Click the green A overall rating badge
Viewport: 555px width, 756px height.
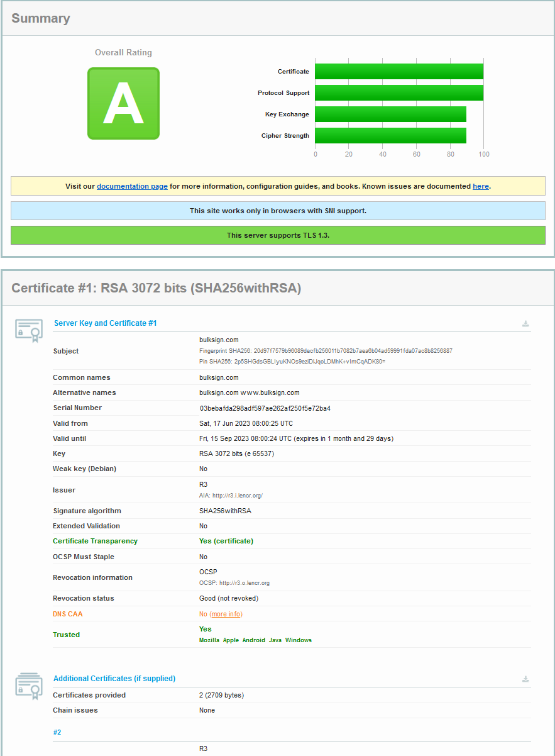click(x=123, y=103)
